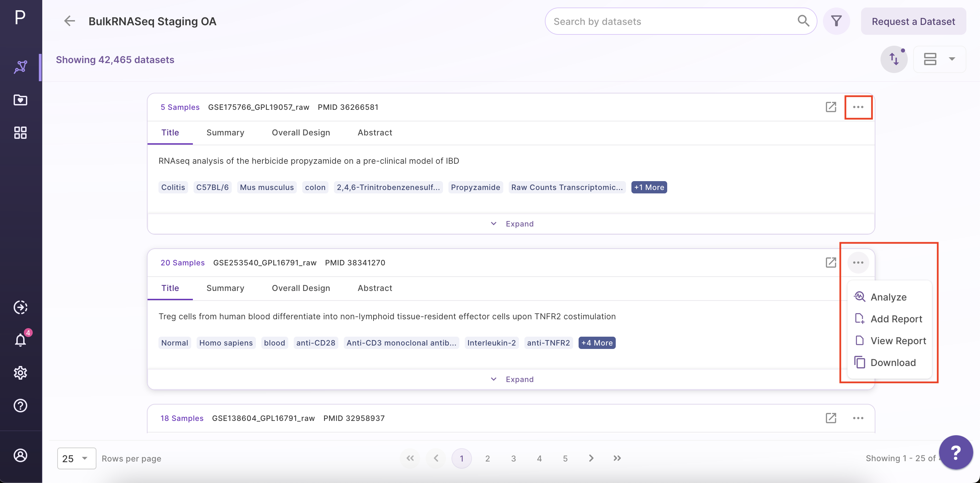Viewport: 980px width, 483px height.
Task: Go back using the left arrow icon
Action: pyautogui.click(x=69, y=21)
